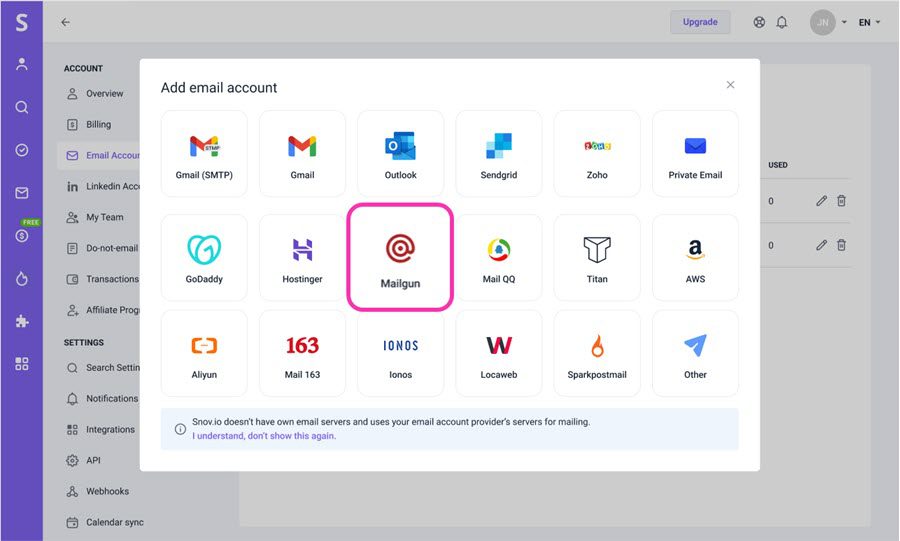
Task: Edit the first email account row
Action: pos(821,201)
